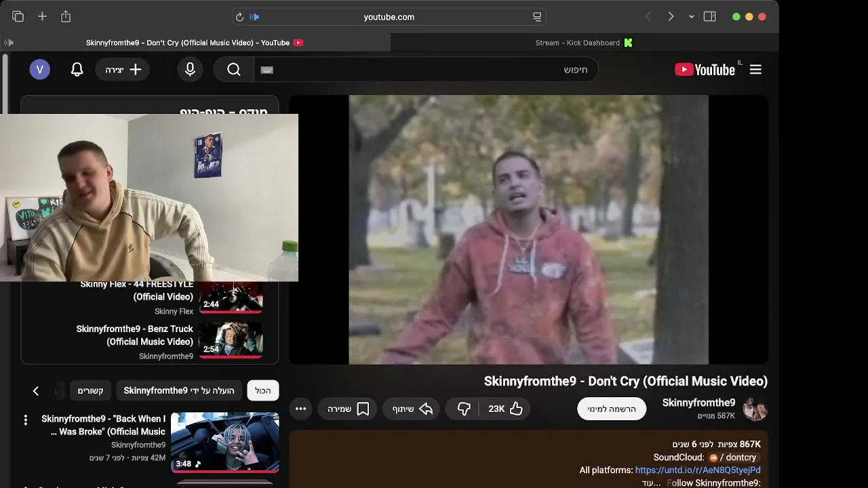The height and width of the screenshot is (488, 868).
Task: Open YouTube hamburger guide menu
Action: (x=755, y=69)
